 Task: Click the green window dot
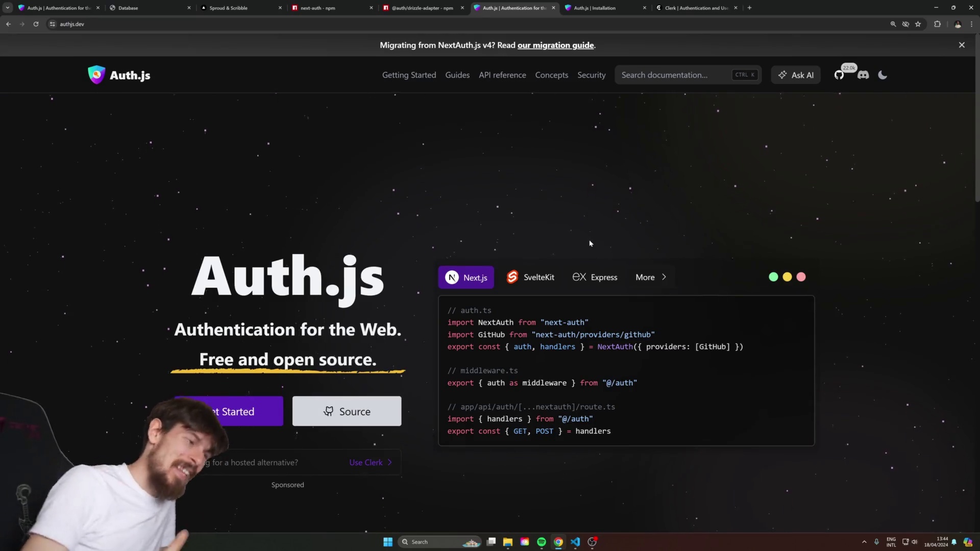coord(773,277)
